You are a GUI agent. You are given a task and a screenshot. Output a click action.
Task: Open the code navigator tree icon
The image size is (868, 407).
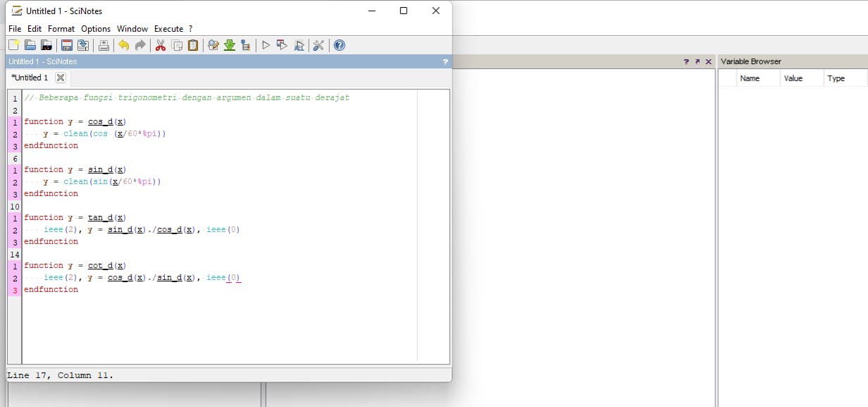pyautogui.click(x=245, y=45)
